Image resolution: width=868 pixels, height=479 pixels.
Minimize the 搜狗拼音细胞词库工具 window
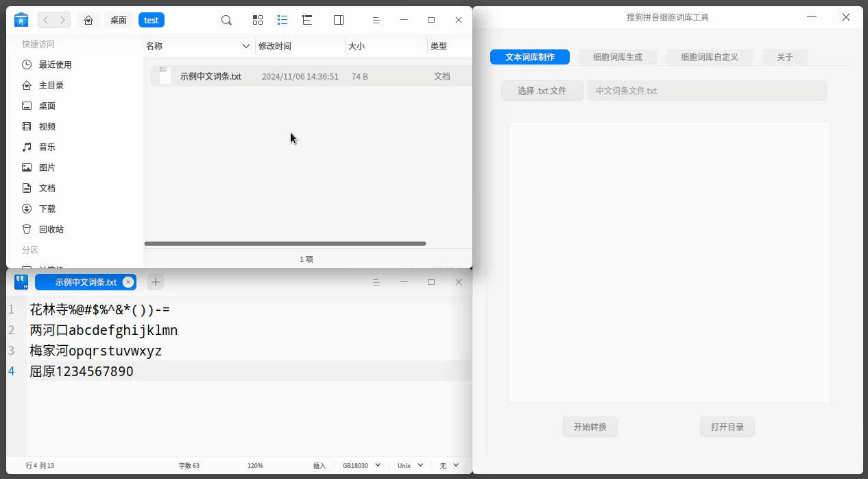tap(812, 17)
